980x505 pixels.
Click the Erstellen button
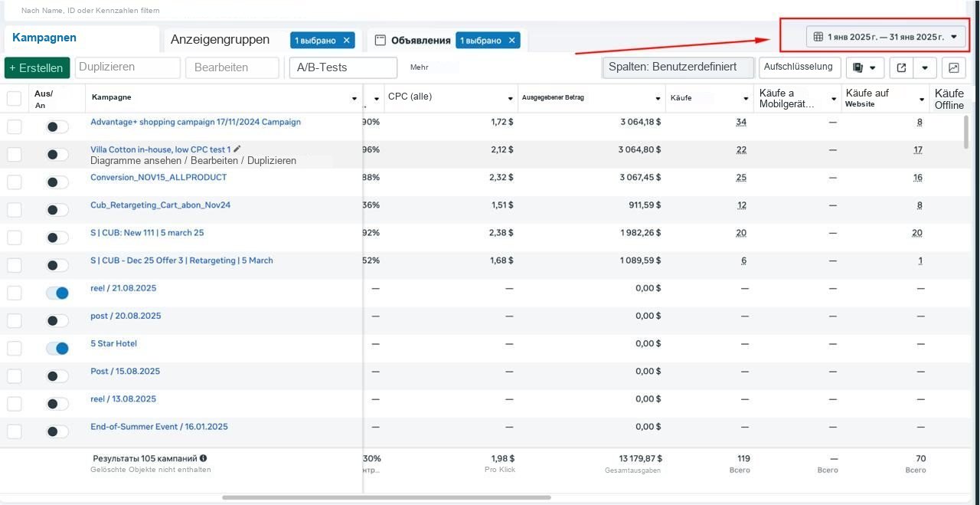pyautogui.click(x=37, y=67)
